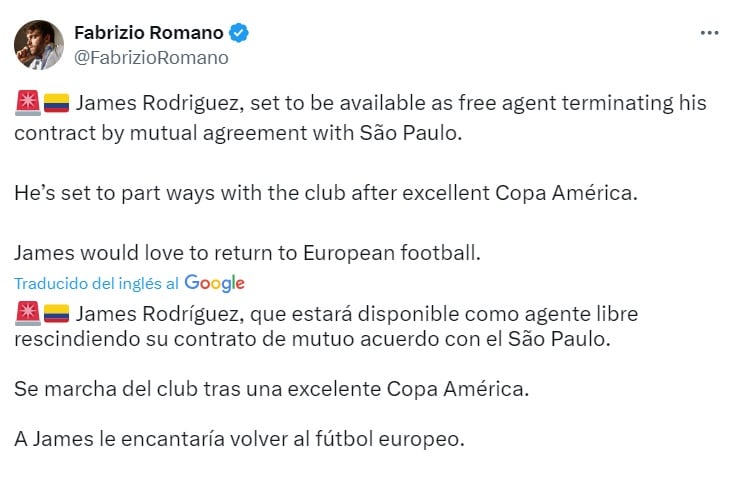
Task: Click the siren emoji in the Spanish translation
Action: pos(27,314)
